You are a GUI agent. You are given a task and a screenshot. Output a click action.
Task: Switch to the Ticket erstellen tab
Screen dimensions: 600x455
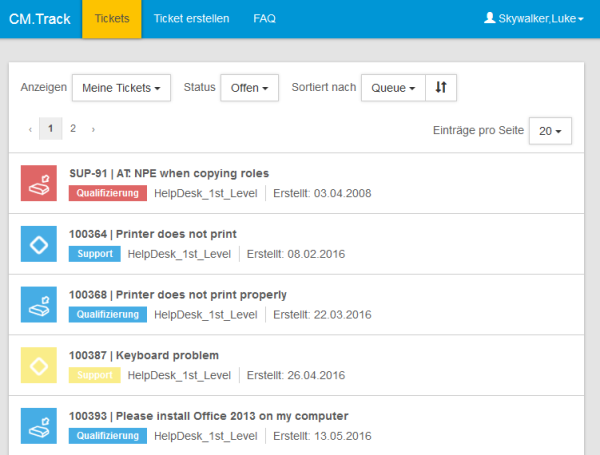[191, 18]
